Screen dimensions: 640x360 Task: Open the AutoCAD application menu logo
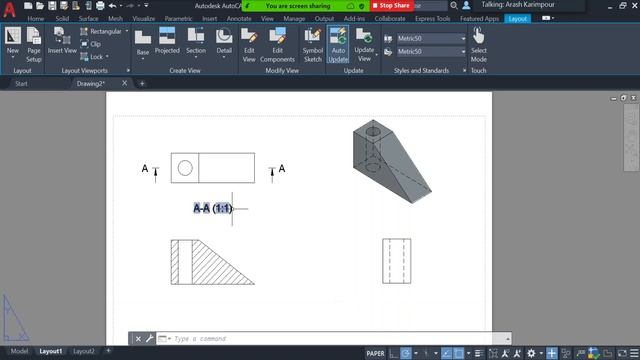click(9, 9)
